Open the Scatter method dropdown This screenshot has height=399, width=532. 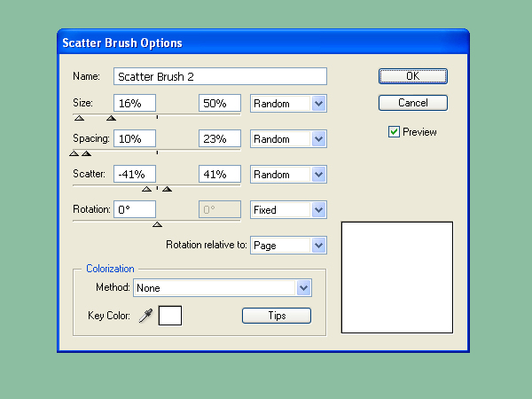[x=288, y=175]
